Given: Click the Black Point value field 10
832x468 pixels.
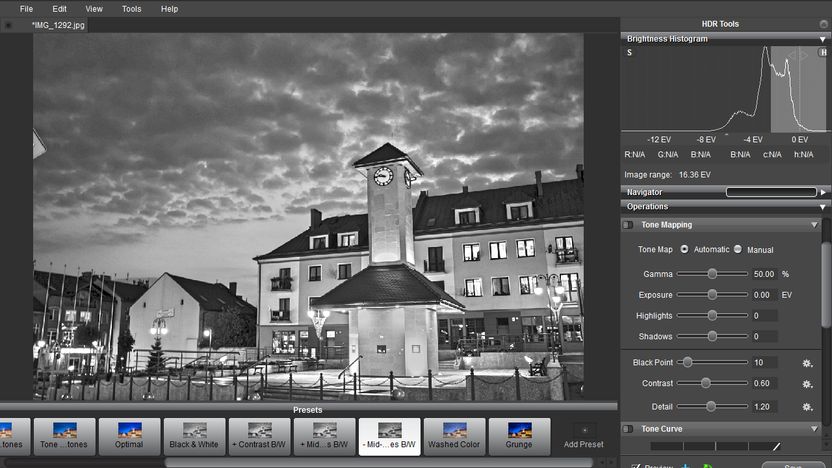Looking at the screenshot, I should pos(764,362).
